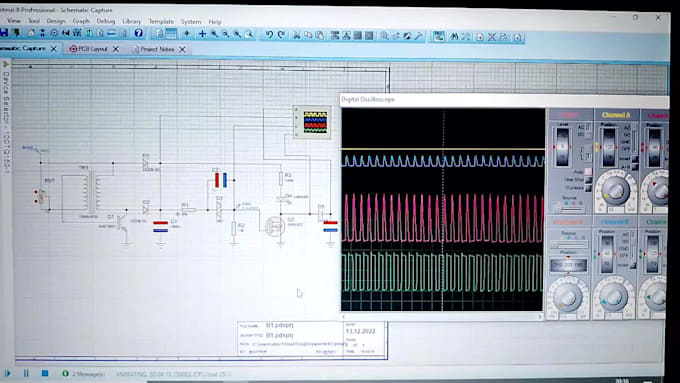Click the Channel B Position thumbwheel
Image resolution: width=680 pixels, height=383 pixels.
tap(607, 255)
